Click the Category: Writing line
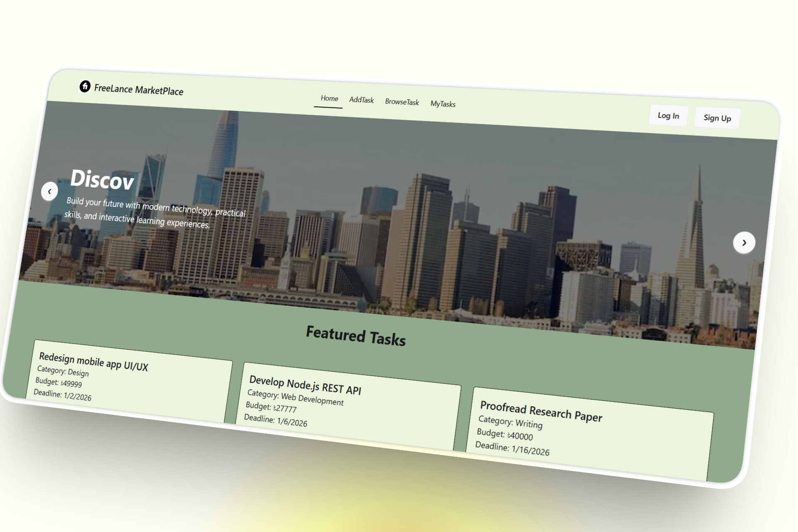The height and width of the screenshot is (532, 798). tap(510, 422)
